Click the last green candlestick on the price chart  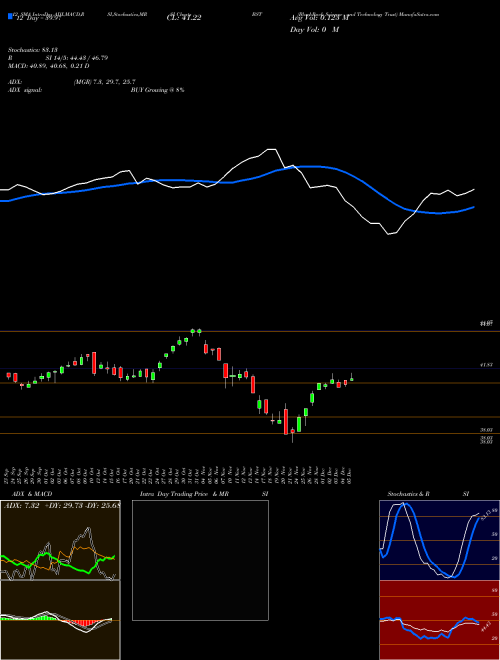click(x=351, y=378)
